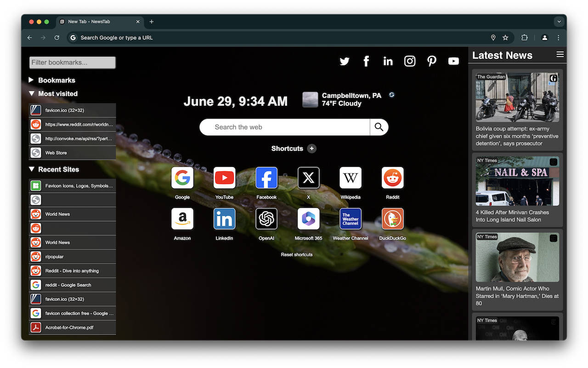This screenshot has height=368, width=588.
Task: Open the YouTube shortcut tile
Action: pos(225,178)
